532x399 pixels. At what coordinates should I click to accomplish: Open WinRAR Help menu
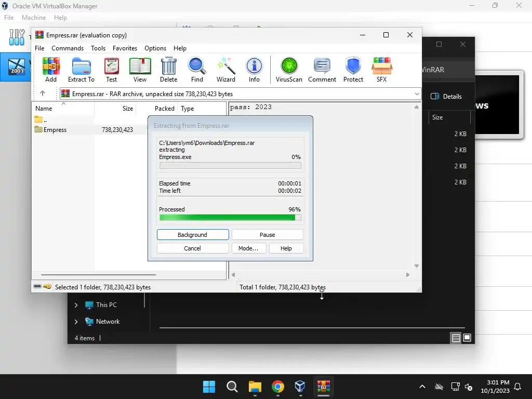(180, 48)
